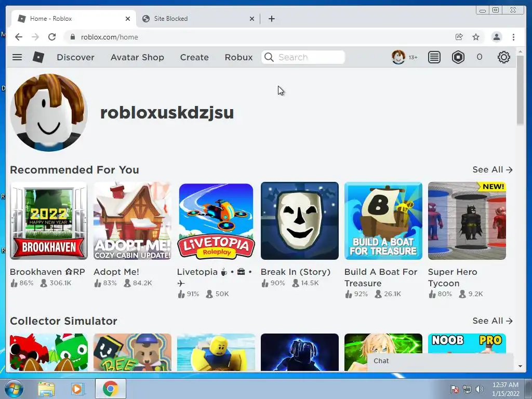The width and height of the screenshot is (532, 399).
Task: Open the Adopt Me! game thumbnail
Action: 132,221
